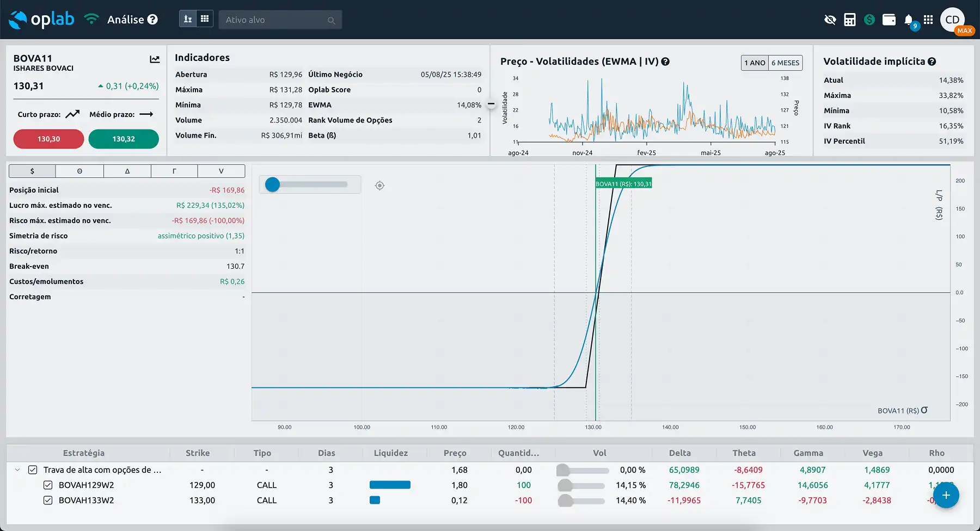
Task: Adjust volatility slider for BOVAH129W2 row
Action: (581, 485)
